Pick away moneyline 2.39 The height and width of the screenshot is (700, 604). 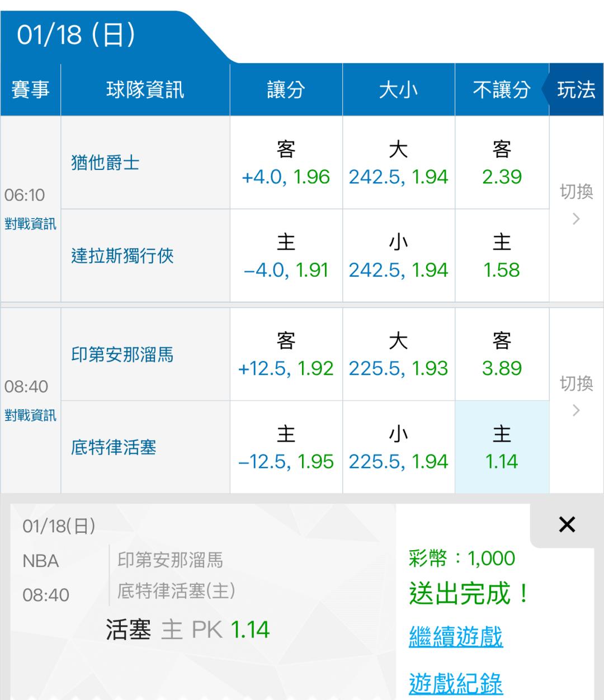click(x=502, y=163)
